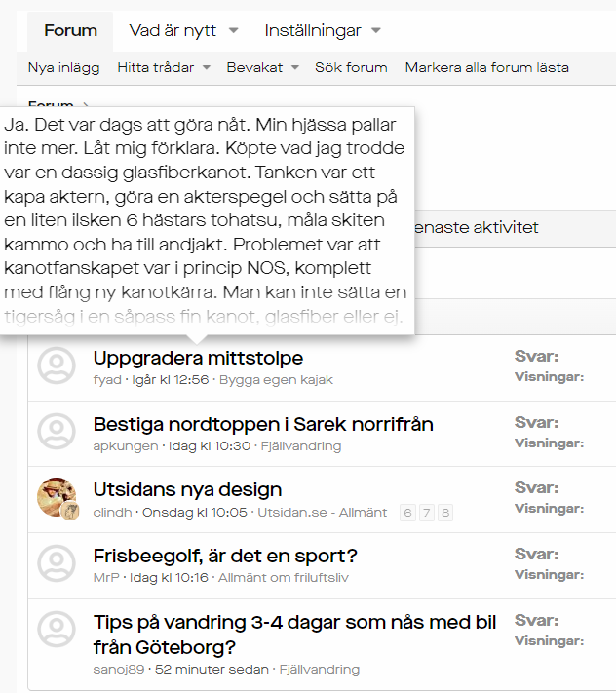Click MrP's avatar beside Frisbeegolf thread

pos(56,562)
